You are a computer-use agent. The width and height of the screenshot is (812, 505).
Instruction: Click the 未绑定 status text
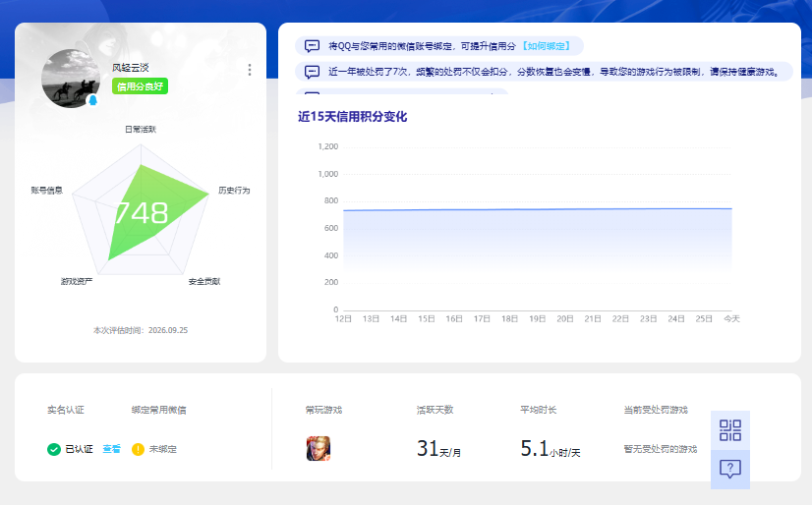(163, 449)
